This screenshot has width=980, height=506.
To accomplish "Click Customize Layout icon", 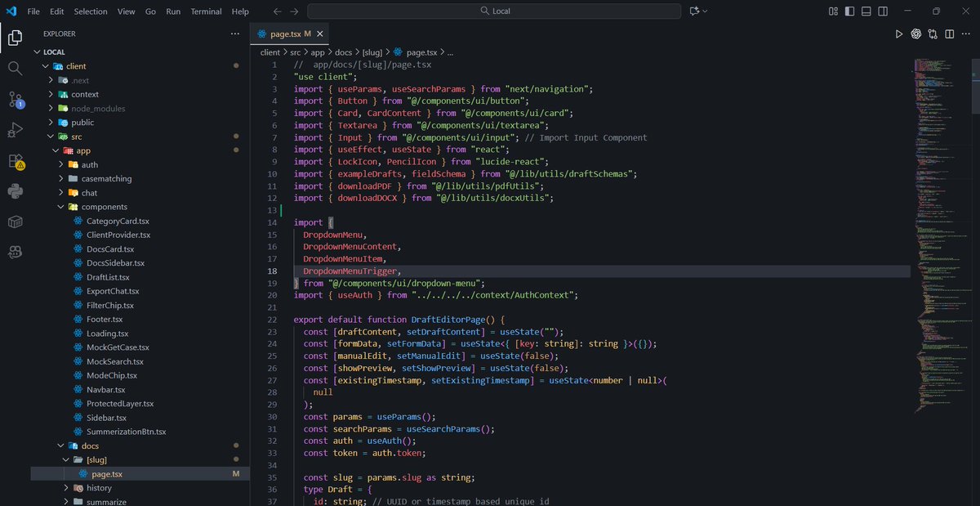I will tap(833, 11).
